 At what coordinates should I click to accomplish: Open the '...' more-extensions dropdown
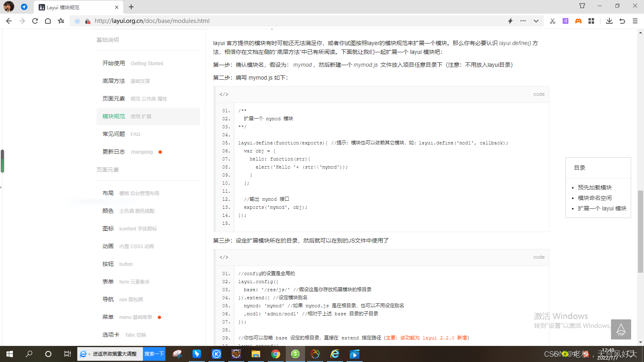pos(522,21)
